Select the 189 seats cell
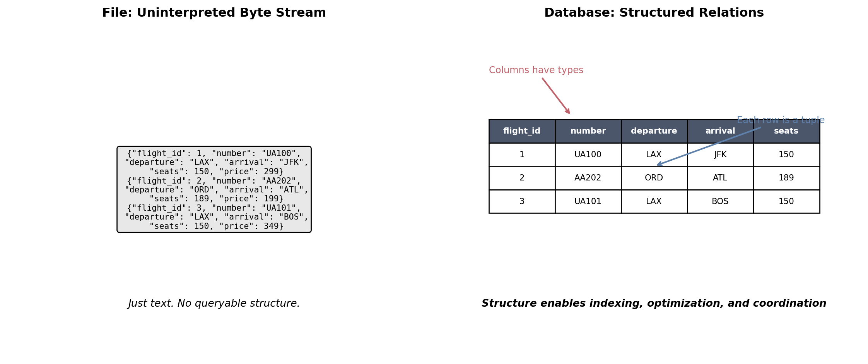The width and height of the screenshot is (868, 364). pos(786,178)
